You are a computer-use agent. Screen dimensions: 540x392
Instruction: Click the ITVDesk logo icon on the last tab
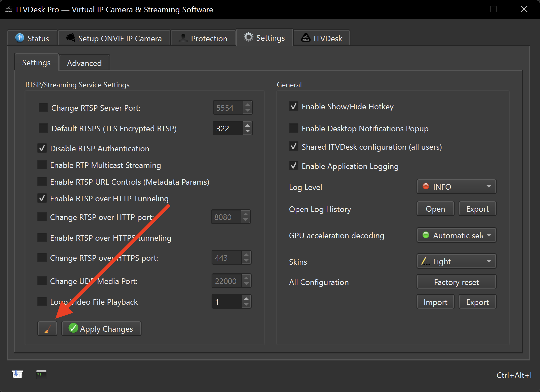point(305,38)
